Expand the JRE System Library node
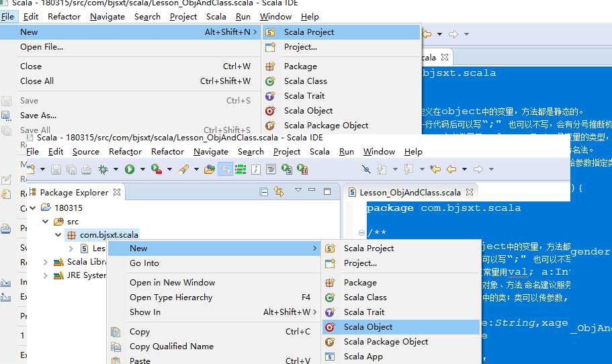 click(x=45, y=275)
